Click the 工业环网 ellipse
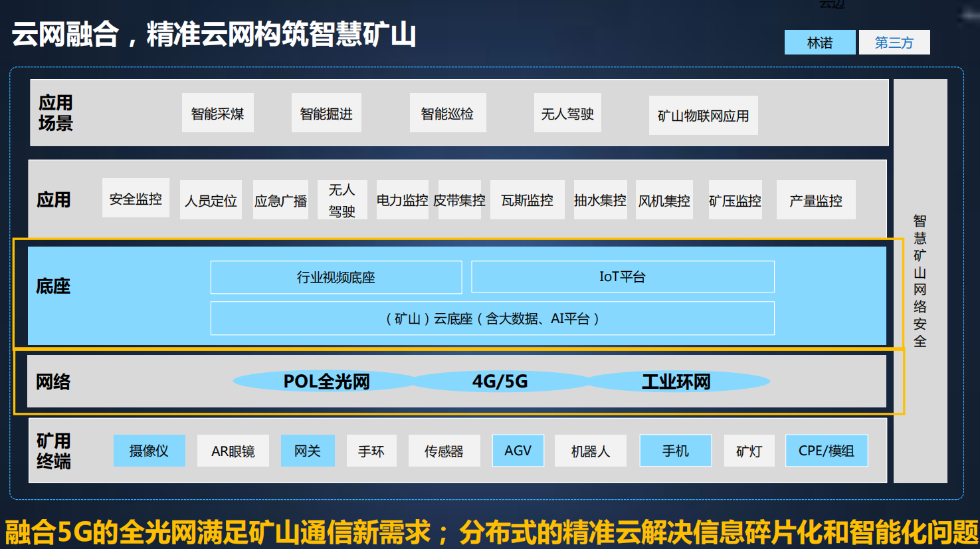 tap(676, 382)
